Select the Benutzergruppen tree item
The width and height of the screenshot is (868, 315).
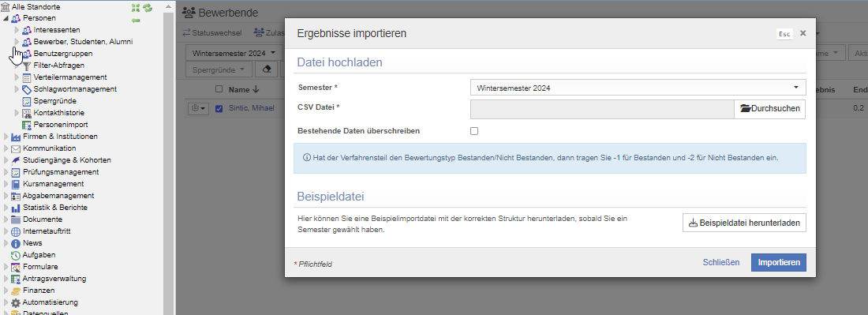(62, 54)
